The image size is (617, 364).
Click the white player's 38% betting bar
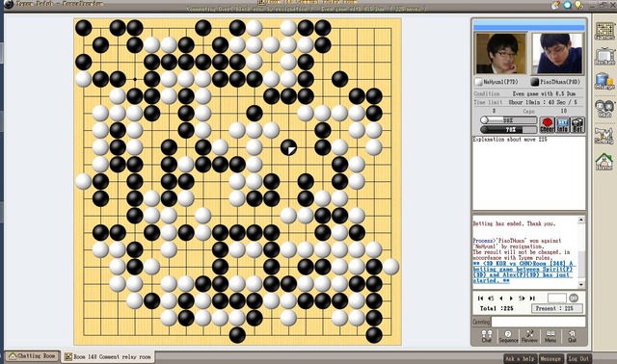(508, 120)
